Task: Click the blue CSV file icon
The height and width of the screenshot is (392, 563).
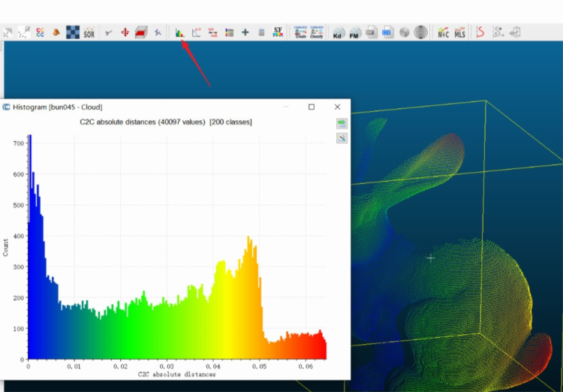Action: pyautogui.click(x=388, y=32)
